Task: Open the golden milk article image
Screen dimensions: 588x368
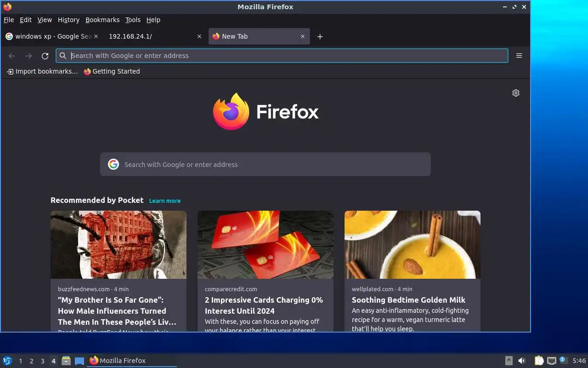Action: (413, 245)
